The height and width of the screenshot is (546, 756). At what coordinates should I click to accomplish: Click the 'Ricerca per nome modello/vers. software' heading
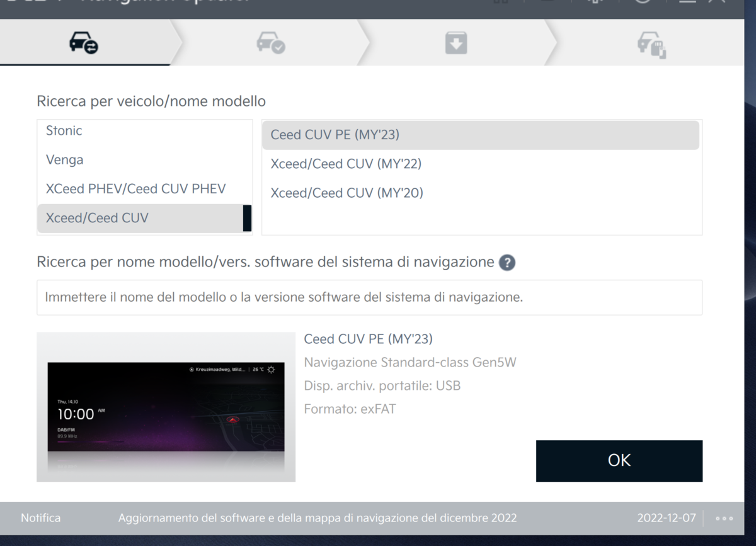[x=265, y=262]
